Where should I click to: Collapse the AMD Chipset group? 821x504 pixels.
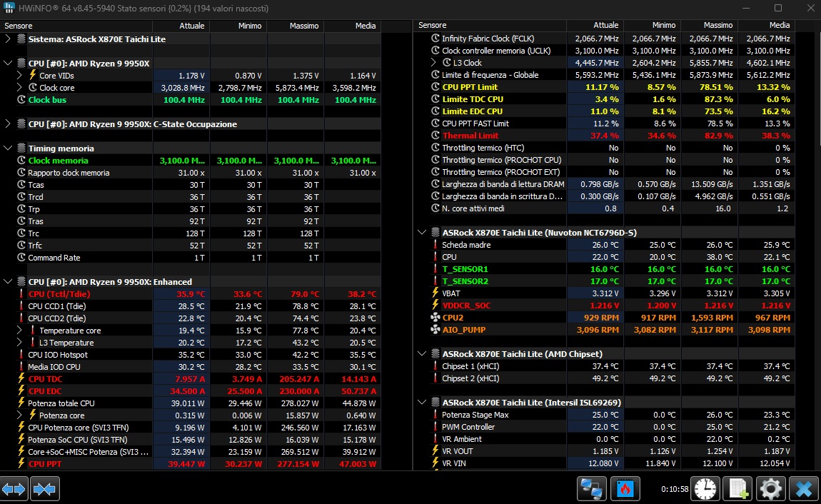[421, 354]
